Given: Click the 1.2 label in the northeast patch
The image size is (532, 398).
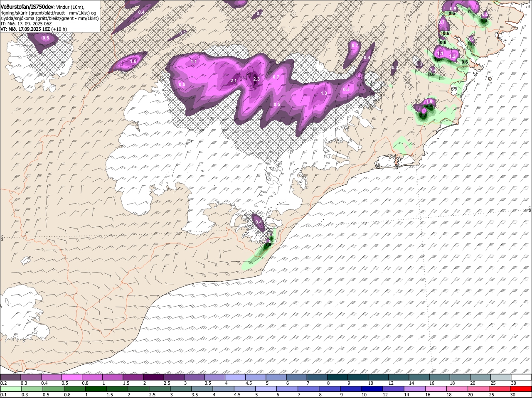Looking at the screenshot, I should click(453, 56).
